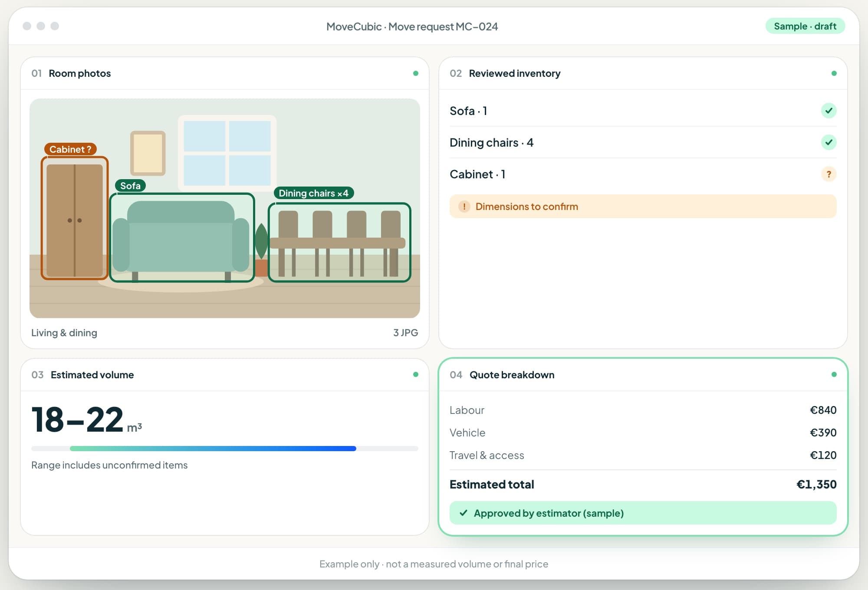Click the 3 JPG file count
The height and width of the screenshot is (590, 868).
[405, 333]
